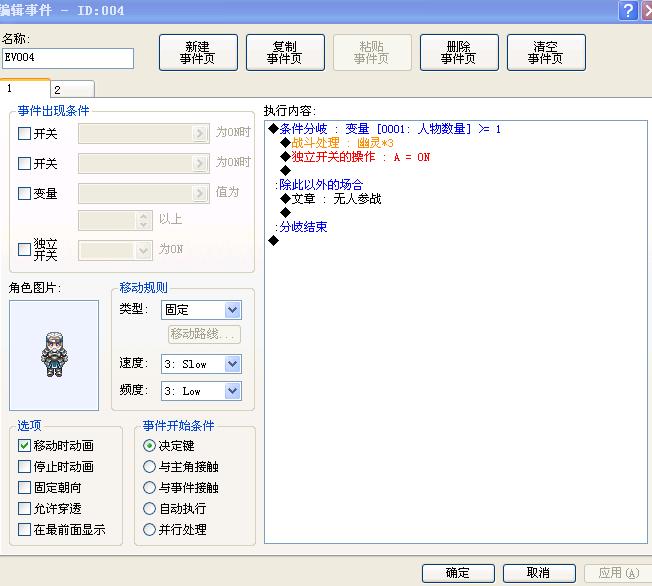Screen dimensions: 652x586
Task: Select the 并行处理 start condition
Action: point(149,529)
